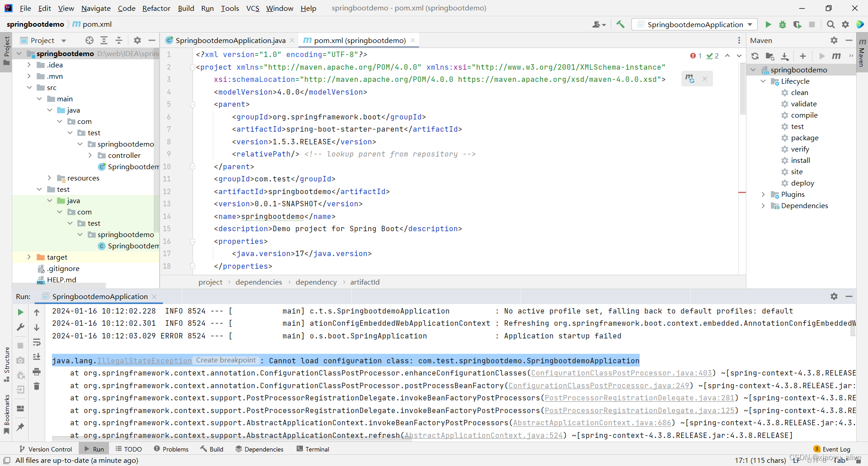
Task: Click the Debug bug icon in top toolbar
Action: [x=783, y=24]
